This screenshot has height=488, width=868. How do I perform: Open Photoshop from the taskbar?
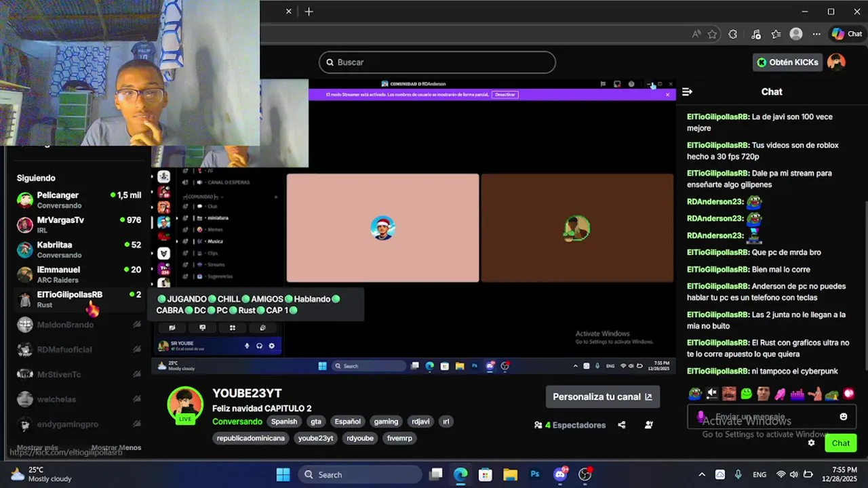(x=535, y=474)
